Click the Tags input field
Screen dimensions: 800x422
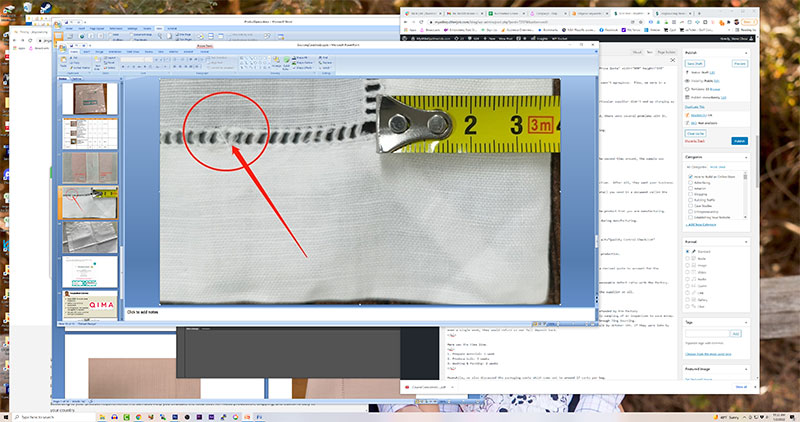tap(705, 333)
